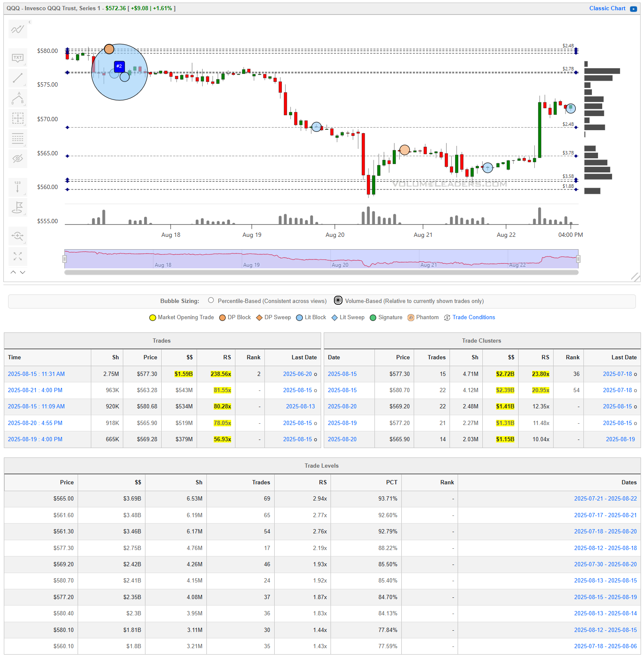Open last date 2025-08-13 in Trades
The height and width of the screenshot is (658, 644).
point(300,406)
